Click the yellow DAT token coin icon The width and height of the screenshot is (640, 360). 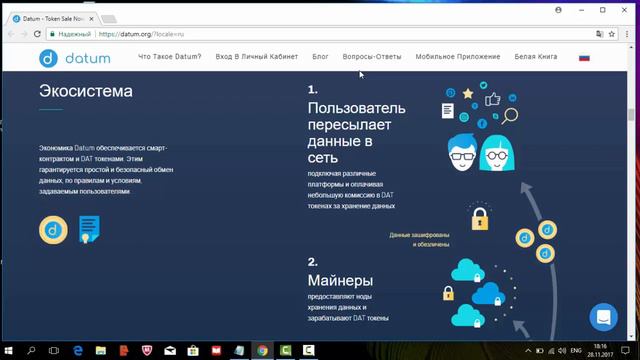click(53, 230)
